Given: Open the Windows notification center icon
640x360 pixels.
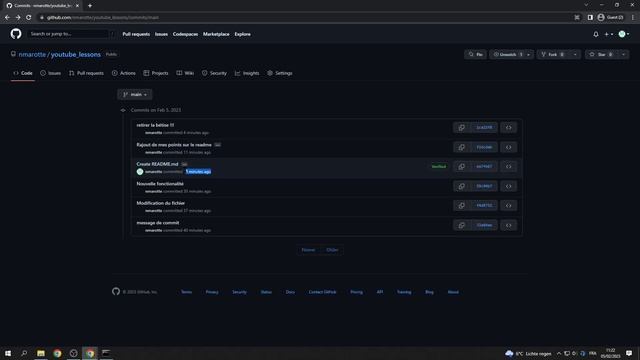Looking at the screenshot, I should (x=629, y=353).
